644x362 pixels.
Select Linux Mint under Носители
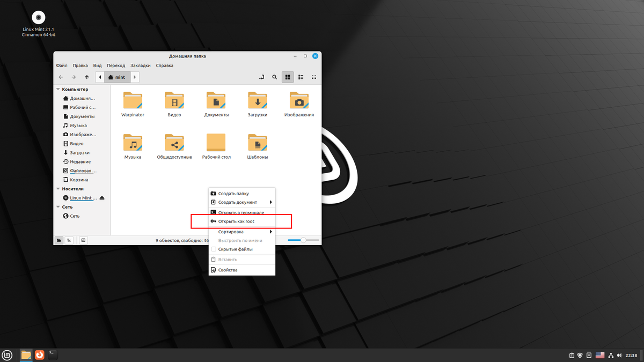[80, 197]
